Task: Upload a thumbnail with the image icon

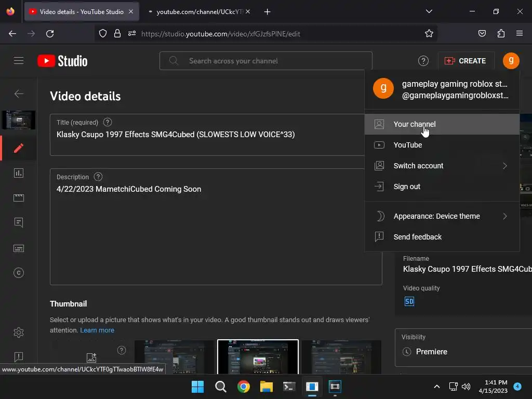Action: click(91, 357)
